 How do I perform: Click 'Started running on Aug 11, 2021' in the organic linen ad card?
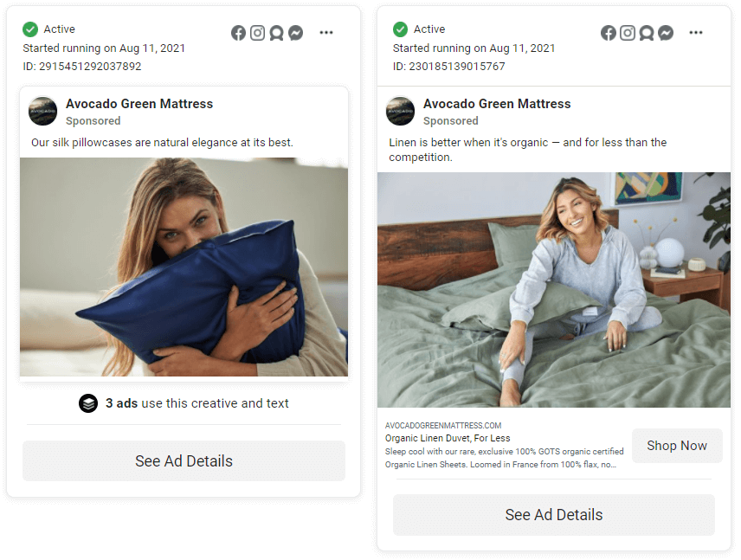click(474, 48)
